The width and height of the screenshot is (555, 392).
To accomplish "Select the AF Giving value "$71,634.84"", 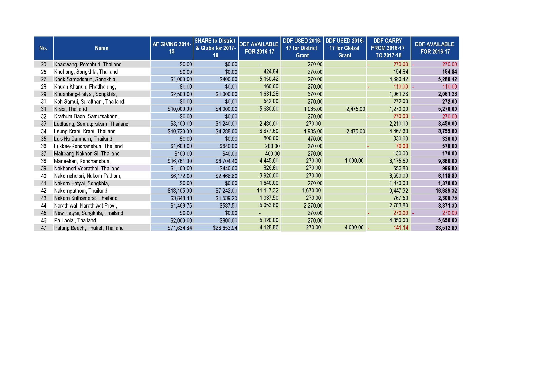I will [180, 228].
